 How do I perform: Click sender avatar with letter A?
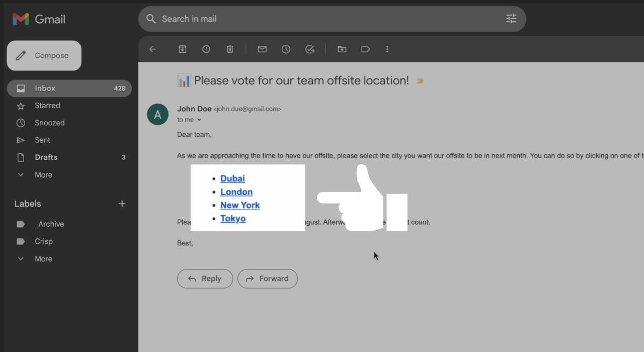(157, 115)
